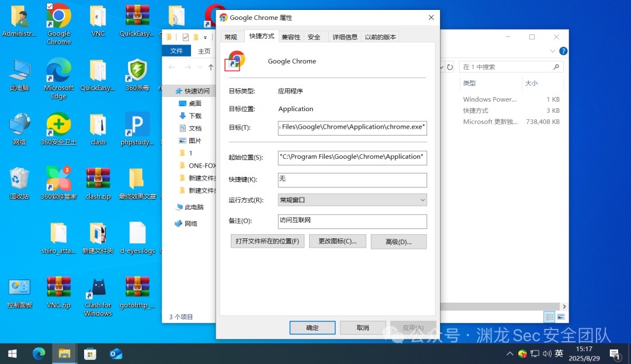Open the 以前的版本 tab

coord(380,37)
